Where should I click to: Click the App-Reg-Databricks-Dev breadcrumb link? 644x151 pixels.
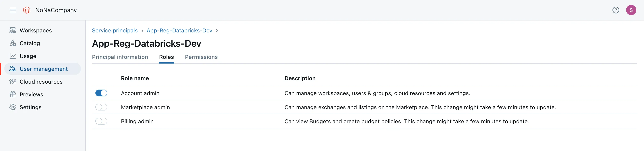click(179, 30)
